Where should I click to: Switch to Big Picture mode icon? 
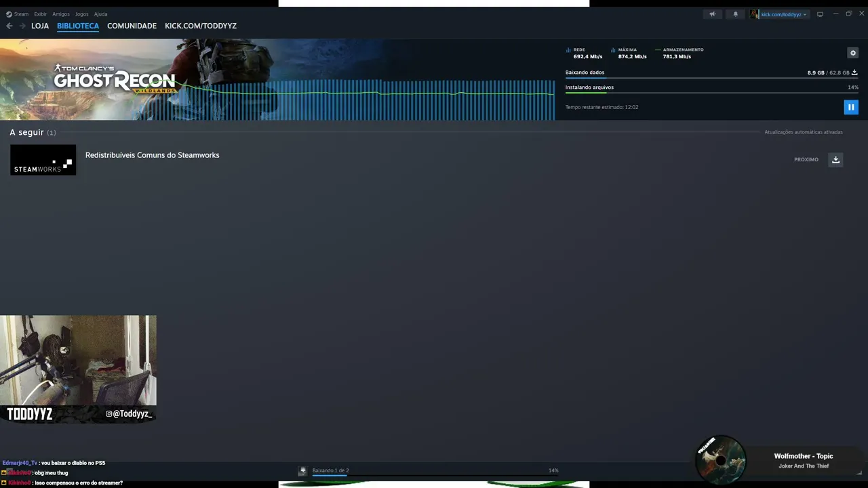(x=820, y=14)
